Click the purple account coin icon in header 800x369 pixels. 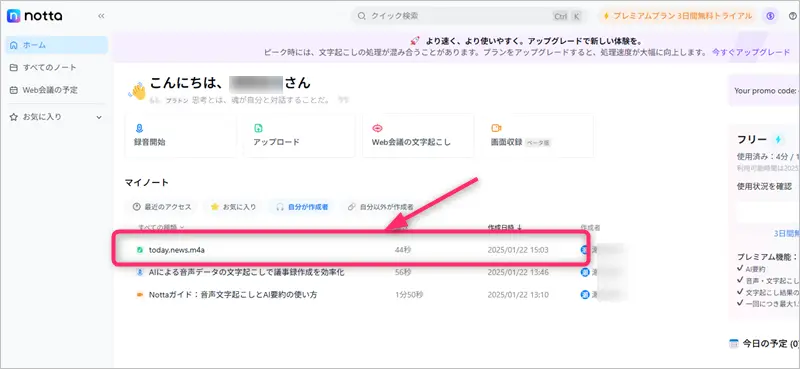[770, 16]
